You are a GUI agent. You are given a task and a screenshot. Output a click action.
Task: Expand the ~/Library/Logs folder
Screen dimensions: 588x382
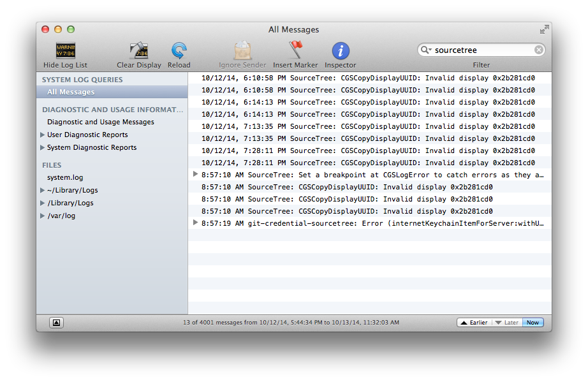(x=42, y=191)
